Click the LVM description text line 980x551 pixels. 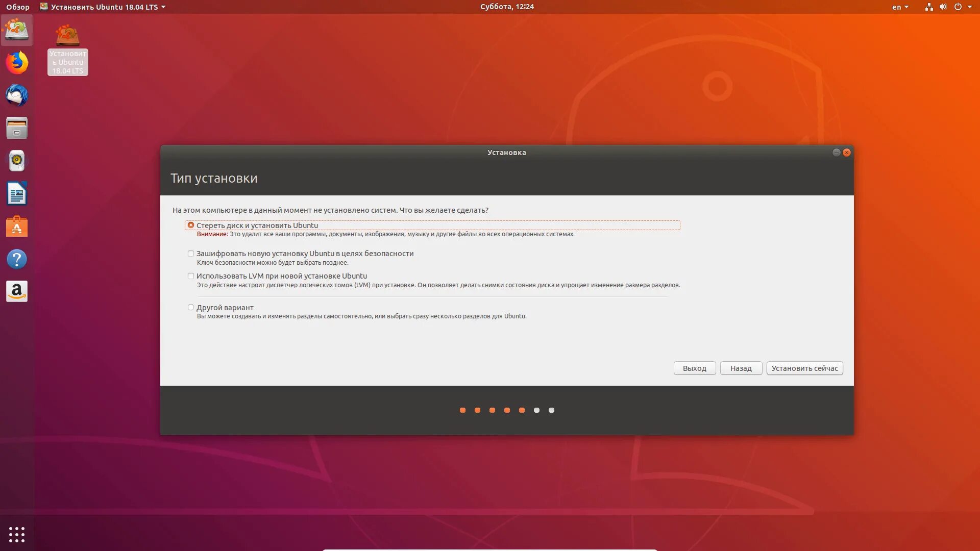click(x=438, y=285)
